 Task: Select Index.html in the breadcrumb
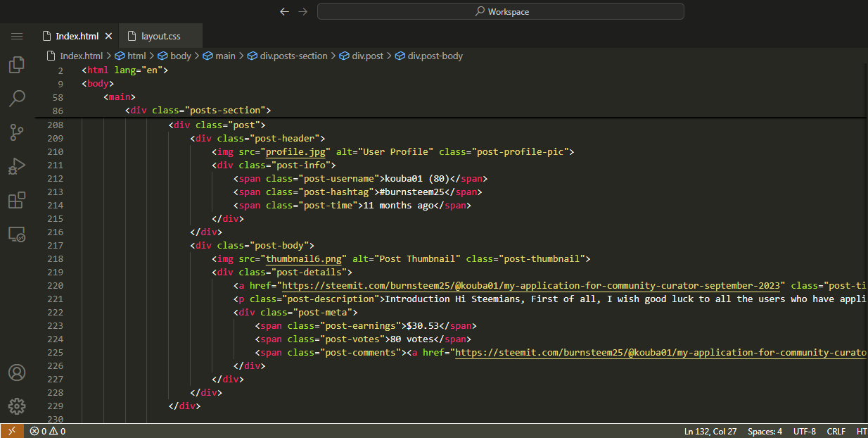pyautogui.click(x=75, y=56)
